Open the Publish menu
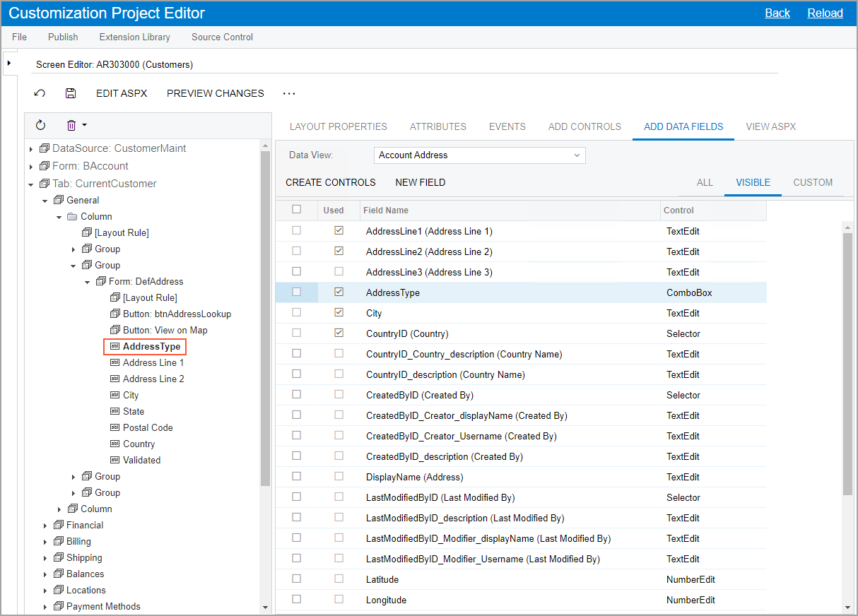The height and width of the screenshot is (616, 858). [63, 37]
